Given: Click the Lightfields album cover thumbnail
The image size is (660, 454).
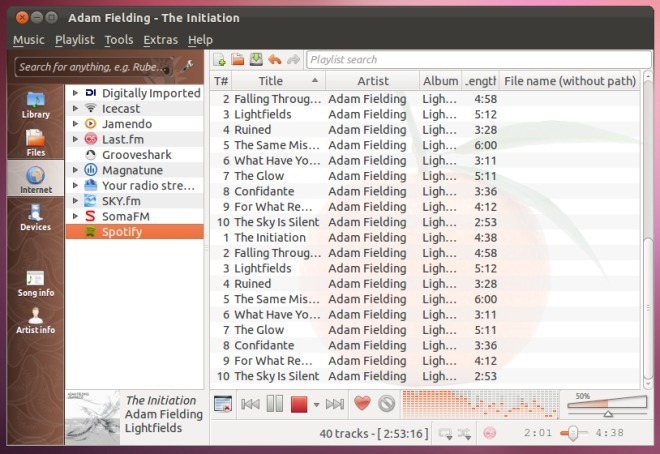Looking at the screenshot, I should 93,417.
